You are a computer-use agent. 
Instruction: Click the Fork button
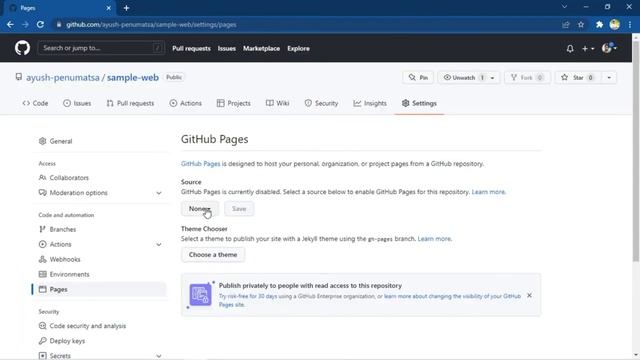527,77
